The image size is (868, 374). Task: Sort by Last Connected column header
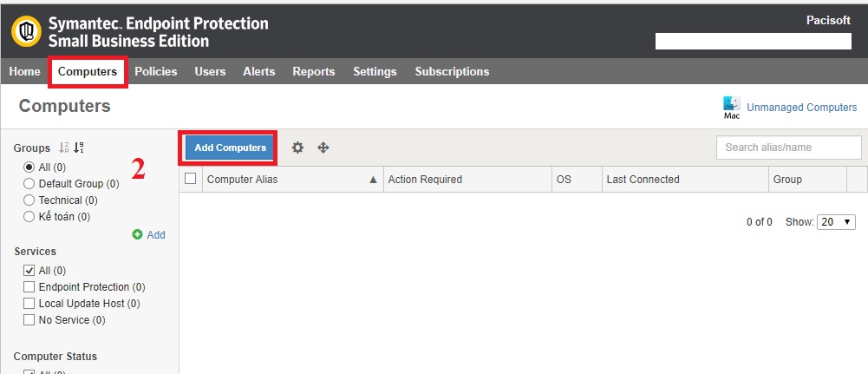click(x=685, y=180)
